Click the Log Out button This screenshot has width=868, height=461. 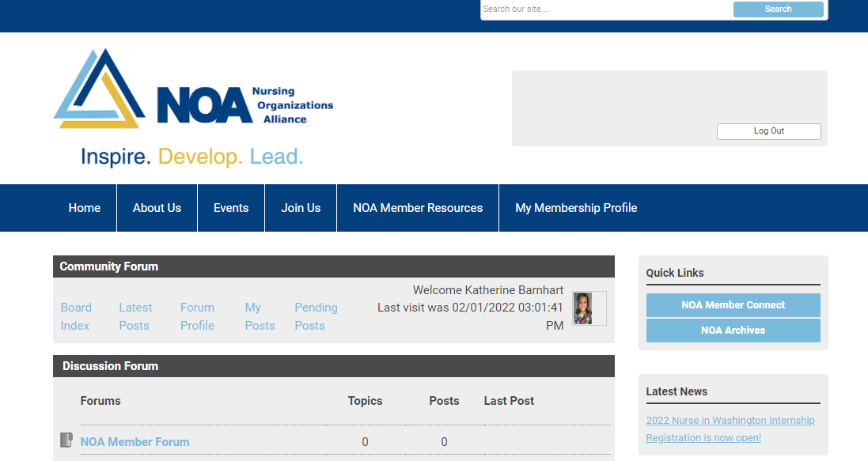point(768,131)
